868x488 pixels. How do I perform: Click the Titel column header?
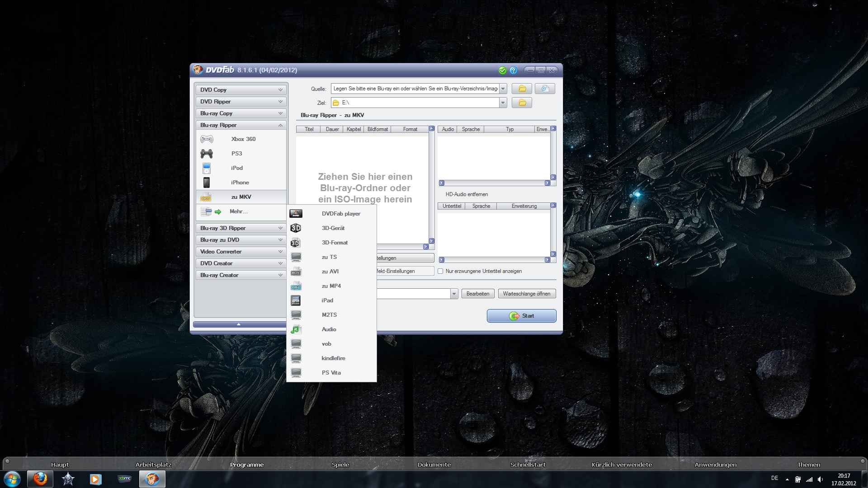309,129
